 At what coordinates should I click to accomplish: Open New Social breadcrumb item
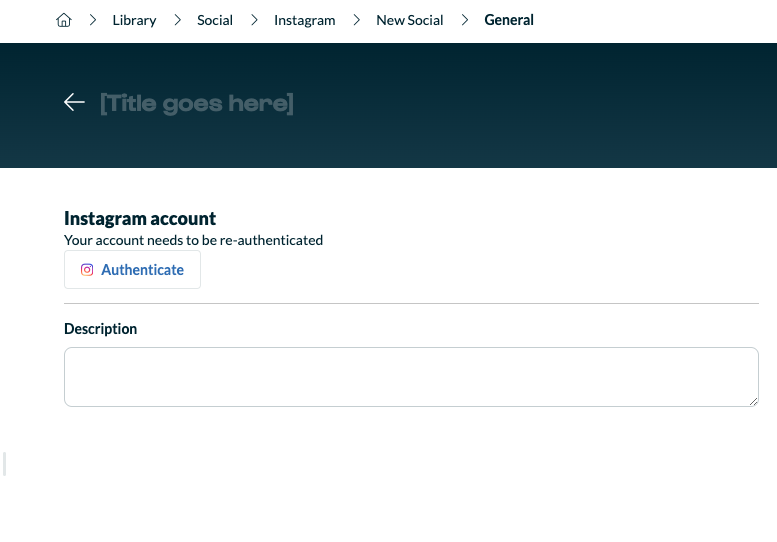[x=409, y=20]
